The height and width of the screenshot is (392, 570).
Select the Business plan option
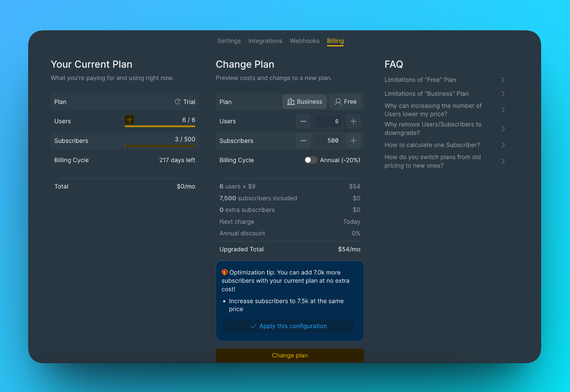tap(305, 102)
